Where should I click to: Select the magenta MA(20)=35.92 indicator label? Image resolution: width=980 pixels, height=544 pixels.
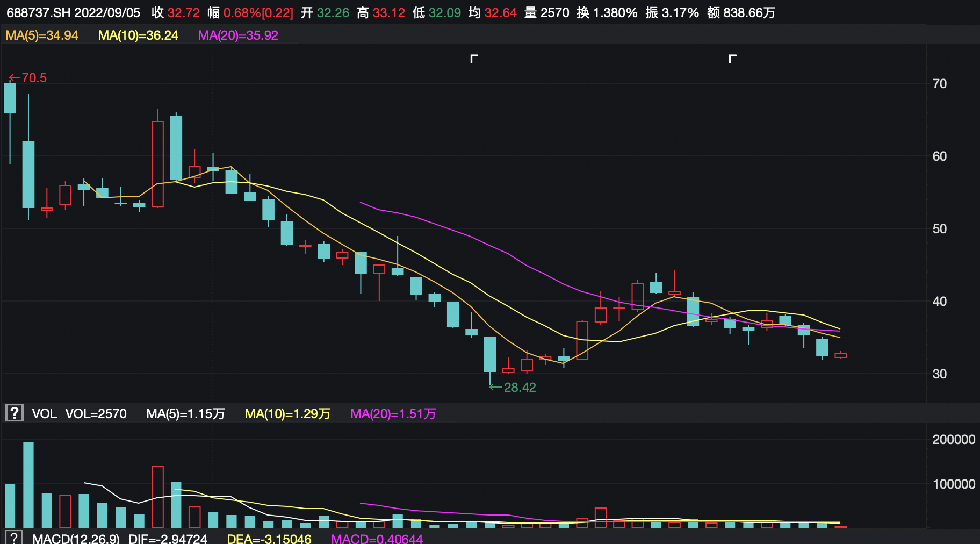tap(238, 35)
